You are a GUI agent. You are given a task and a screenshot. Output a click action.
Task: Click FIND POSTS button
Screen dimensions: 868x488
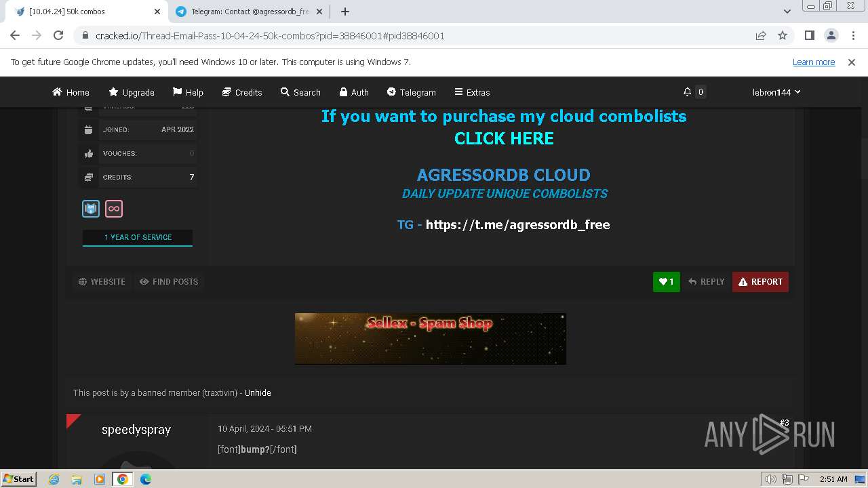pyautogui.click(x=169, y=281)
